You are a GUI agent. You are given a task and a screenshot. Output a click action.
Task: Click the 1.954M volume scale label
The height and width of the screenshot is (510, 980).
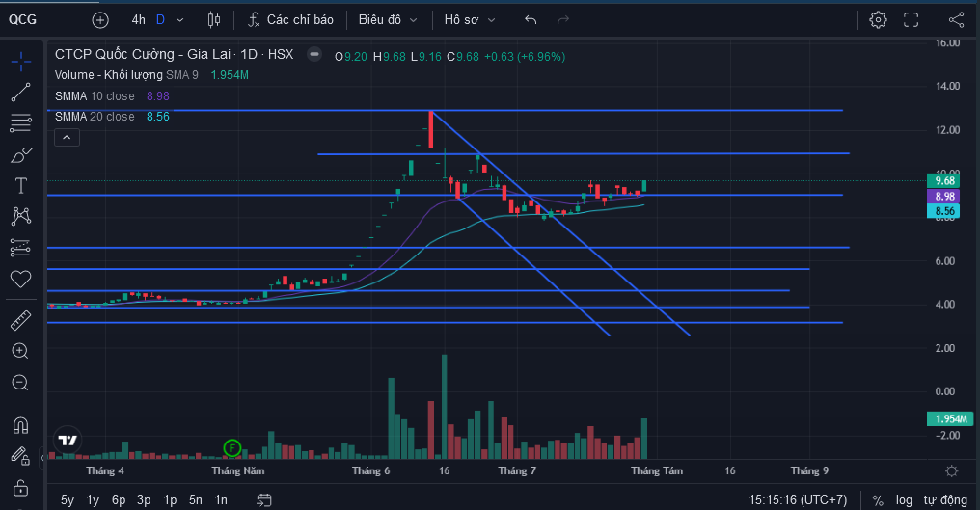click(x=951, y=418)
